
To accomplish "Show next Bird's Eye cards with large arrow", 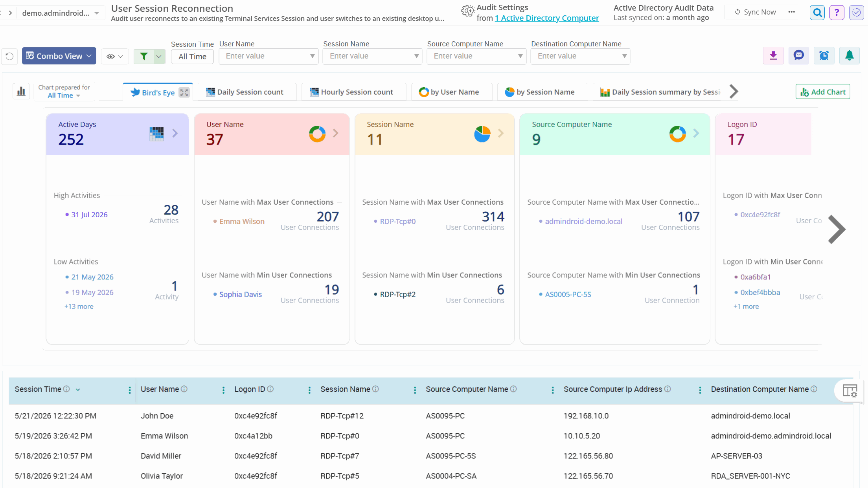I will (x=837, y=229).
